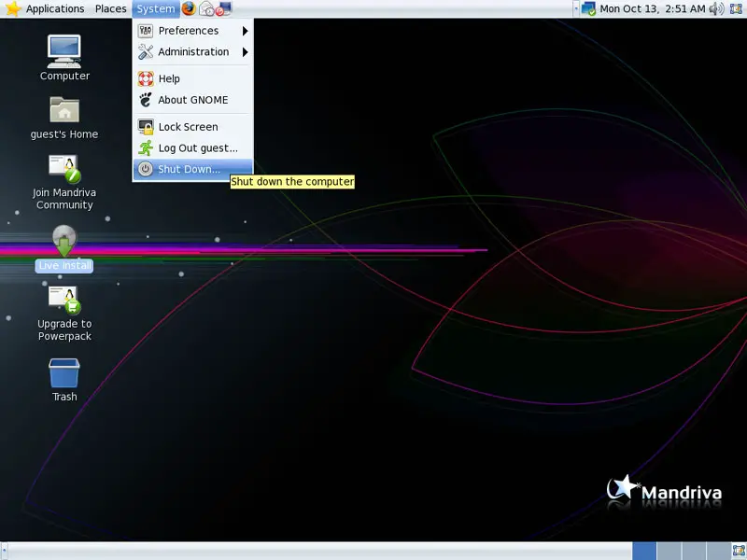
Task: Switch to the third workspace
Action: (694, 551)
